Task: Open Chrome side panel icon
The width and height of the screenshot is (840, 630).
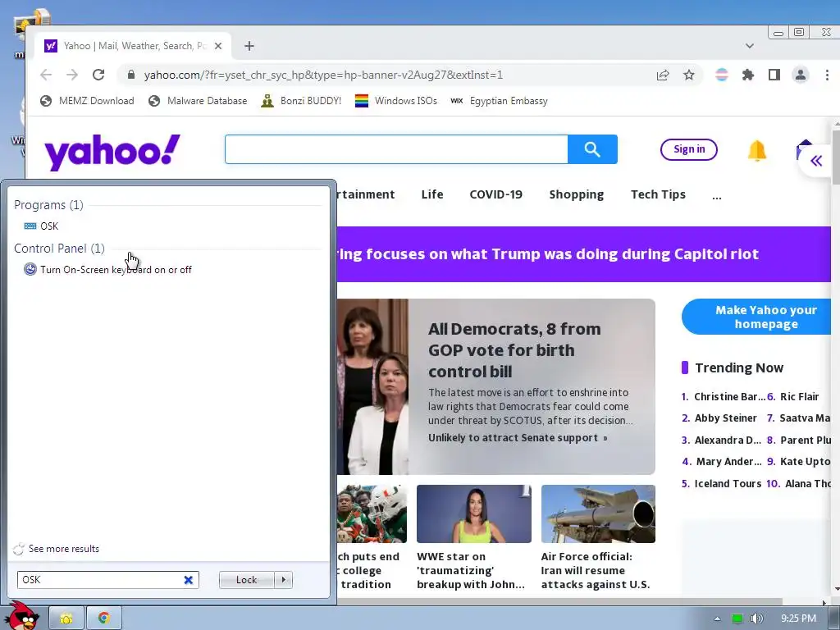Action: [x=774, y=75]
